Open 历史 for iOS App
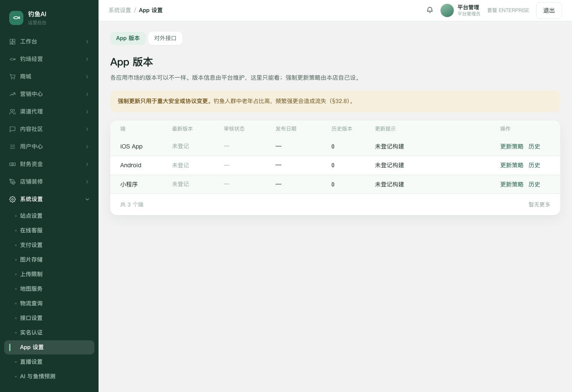The width and height of the screenshot is (572, 392). pyautogui.click(x=534, y=146)
